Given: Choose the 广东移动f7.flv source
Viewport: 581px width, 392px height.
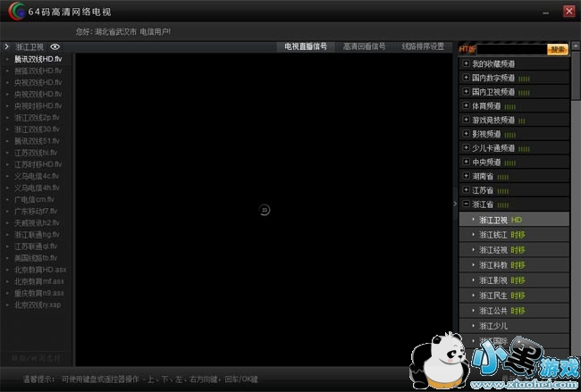Looking at the screenshot, I should pos(36,211).
